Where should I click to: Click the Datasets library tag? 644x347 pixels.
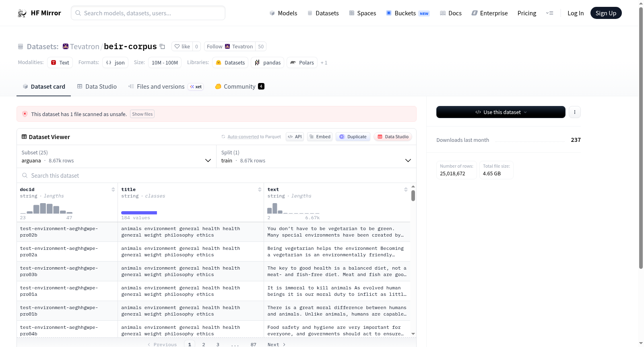[x=230, y=62]
